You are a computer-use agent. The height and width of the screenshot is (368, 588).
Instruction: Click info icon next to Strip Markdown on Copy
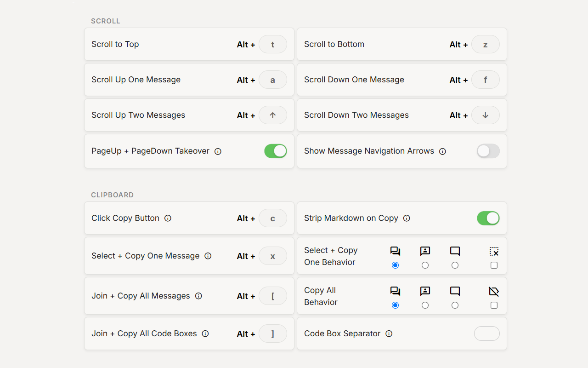407,218
